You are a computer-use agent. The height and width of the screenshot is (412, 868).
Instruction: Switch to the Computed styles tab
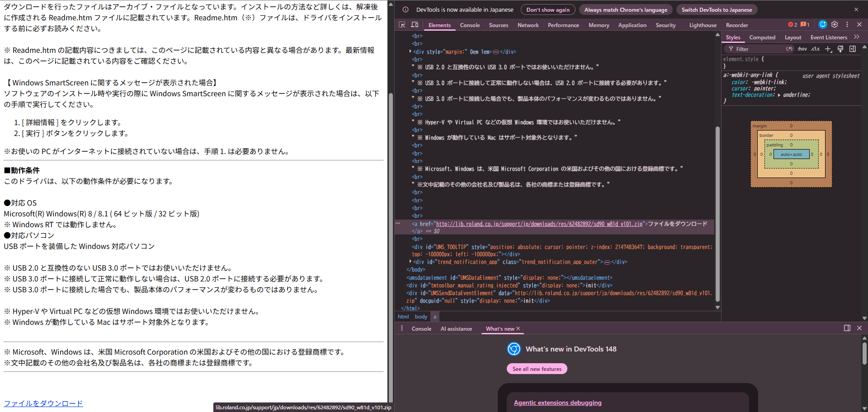tap(762, 37)
